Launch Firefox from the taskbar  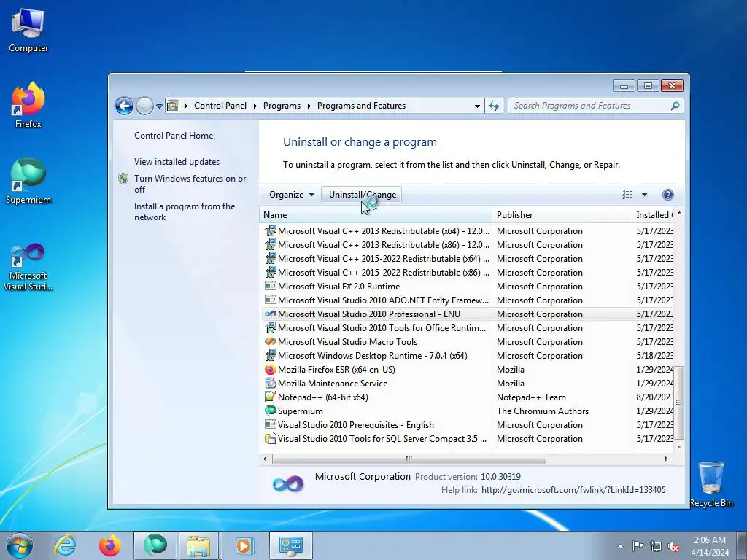[109, 545]
